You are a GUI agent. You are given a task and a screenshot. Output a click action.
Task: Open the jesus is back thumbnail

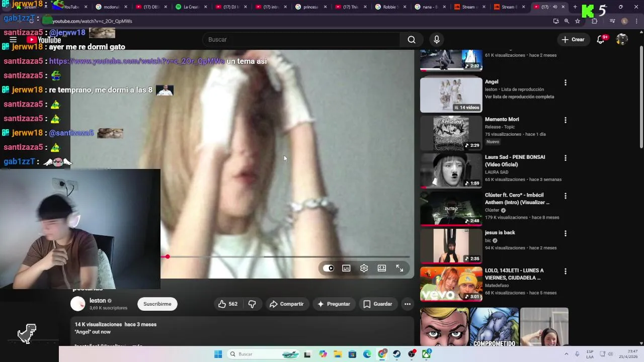451,246
